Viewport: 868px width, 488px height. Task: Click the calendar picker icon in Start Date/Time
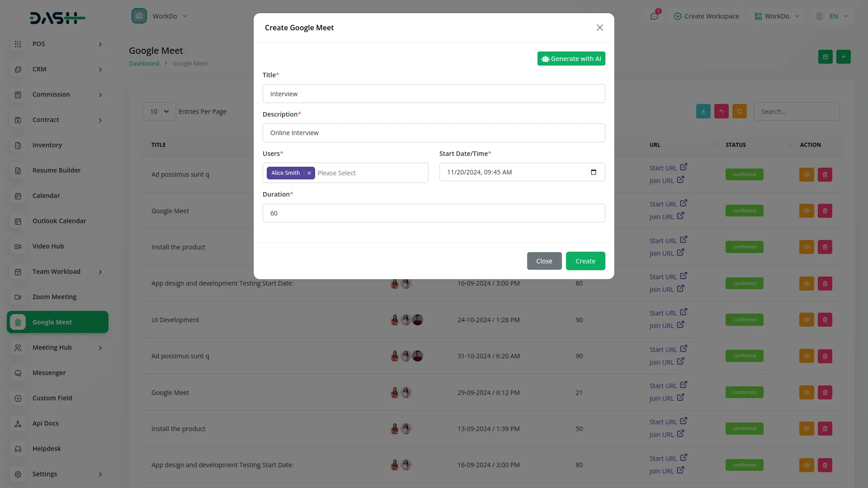(593, 172)
